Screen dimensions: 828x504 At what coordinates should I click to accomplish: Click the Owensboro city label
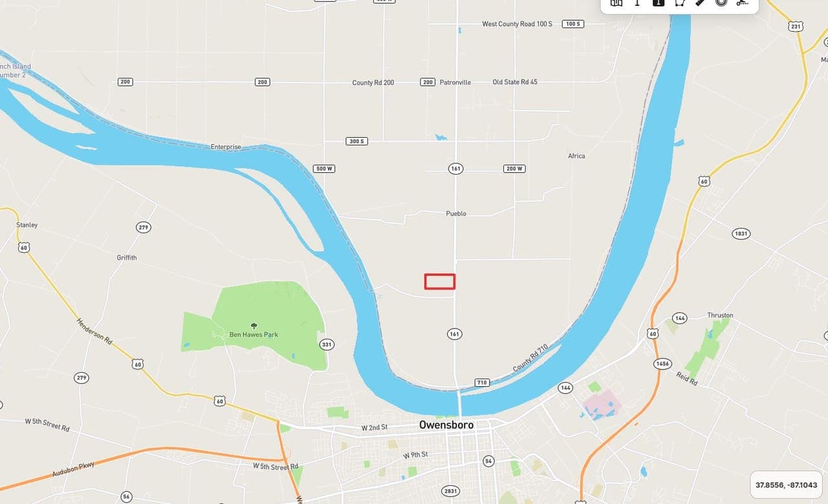446,425
